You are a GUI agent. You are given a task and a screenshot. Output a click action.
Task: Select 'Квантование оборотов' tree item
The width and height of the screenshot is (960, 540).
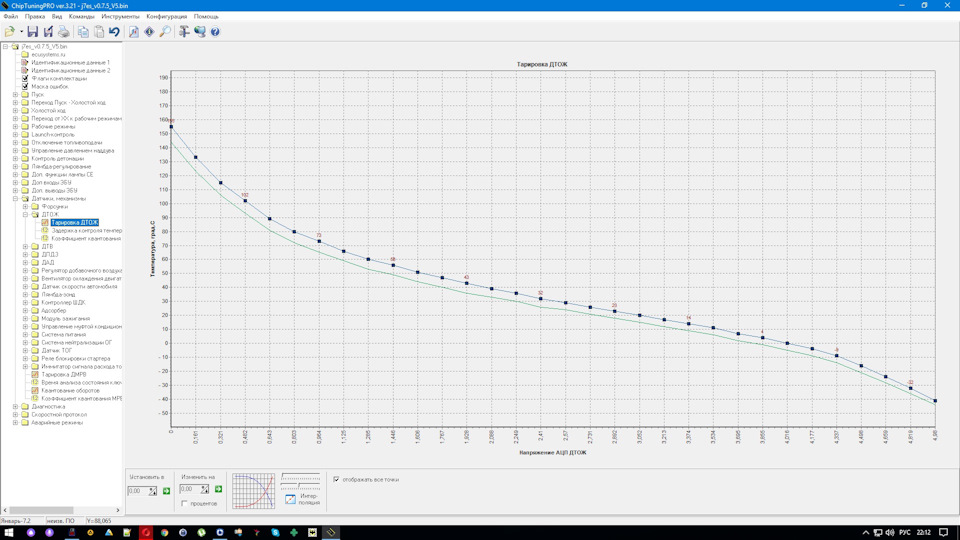point(70,391)
